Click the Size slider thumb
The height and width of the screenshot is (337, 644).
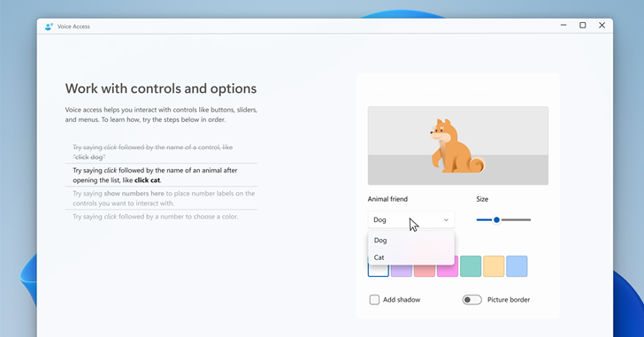click(x=496, y=220)
